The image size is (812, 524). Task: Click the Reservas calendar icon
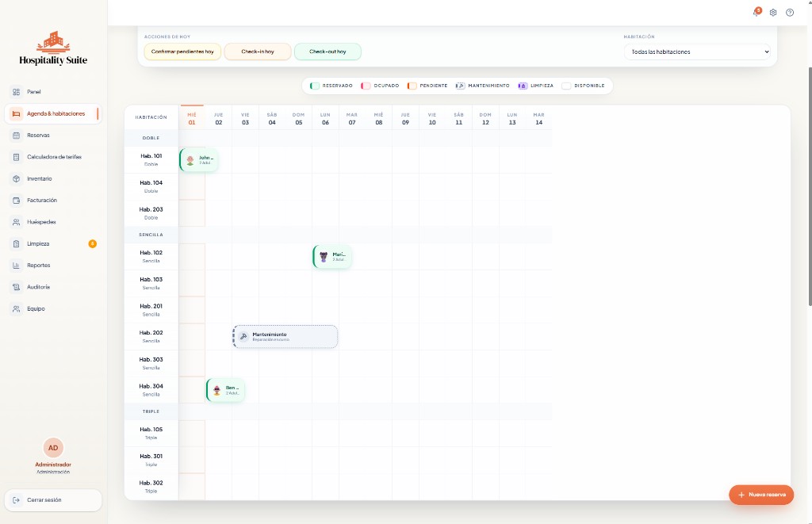pyautogui.click(x=17, y=135)
